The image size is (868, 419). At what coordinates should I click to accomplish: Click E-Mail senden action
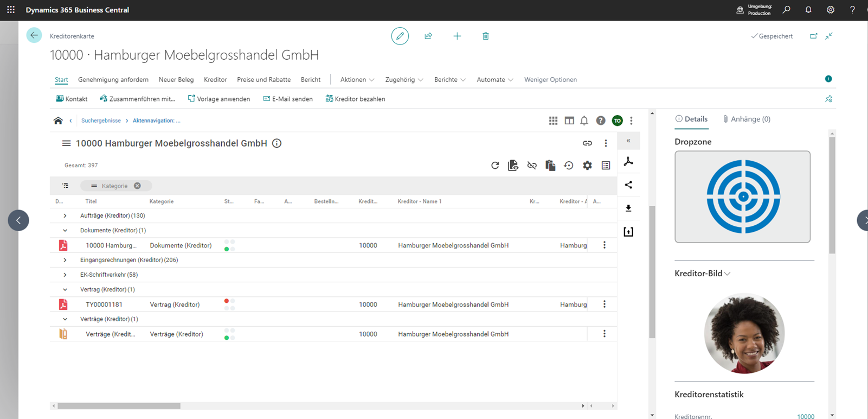(288, 99)
